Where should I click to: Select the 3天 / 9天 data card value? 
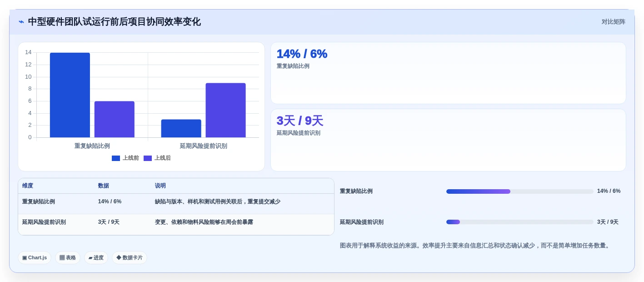click(x=300, y=121)
